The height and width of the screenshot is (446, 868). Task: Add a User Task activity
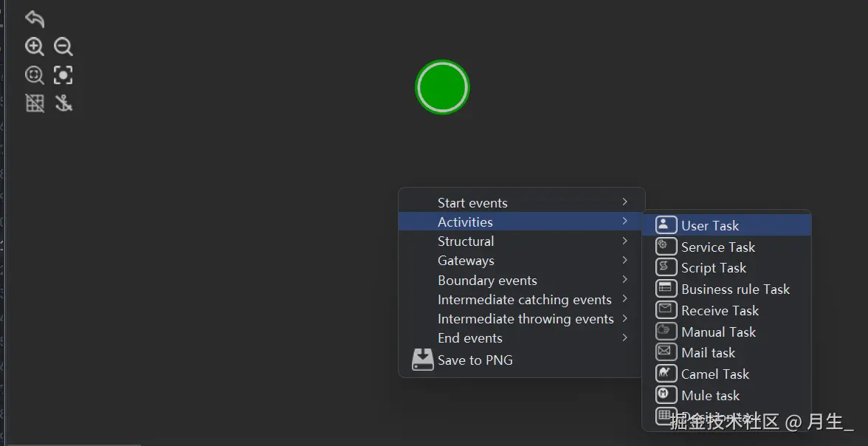click(709, 226)
